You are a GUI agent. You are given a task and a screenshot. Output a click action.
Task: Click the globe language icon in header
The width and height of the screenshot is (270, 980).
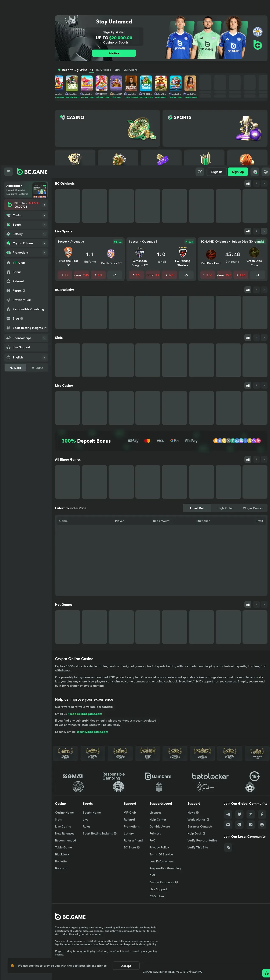[x=266, y=172]
